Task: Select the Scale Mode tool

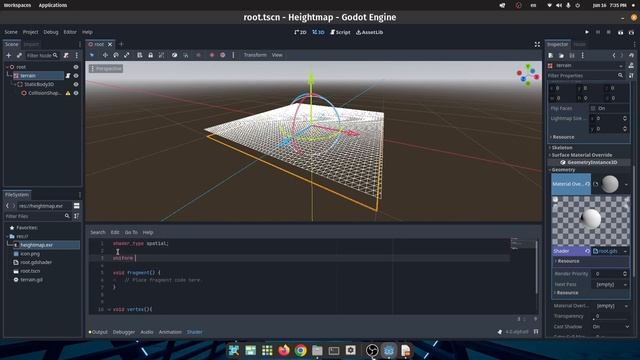Action: tap(127, 55)
